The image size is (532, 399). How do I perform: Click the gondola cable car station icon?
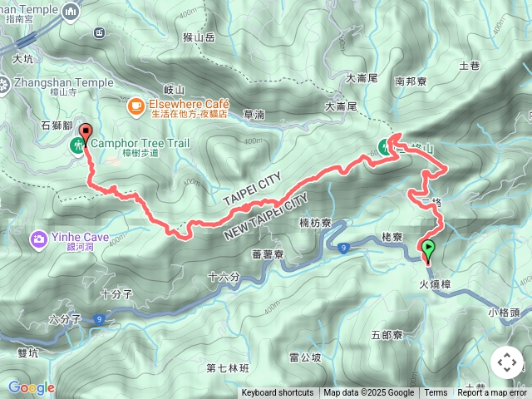coord(99,33)
